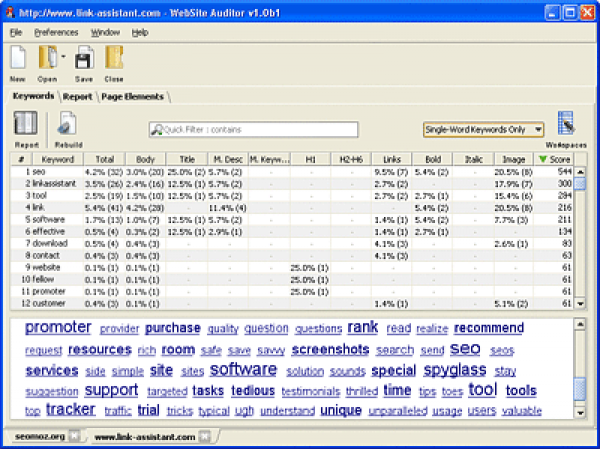The height and width of the screenshot is (449, 600).
Task: Click the search magnifier in Quick Filter
Action: pos(156,129)
